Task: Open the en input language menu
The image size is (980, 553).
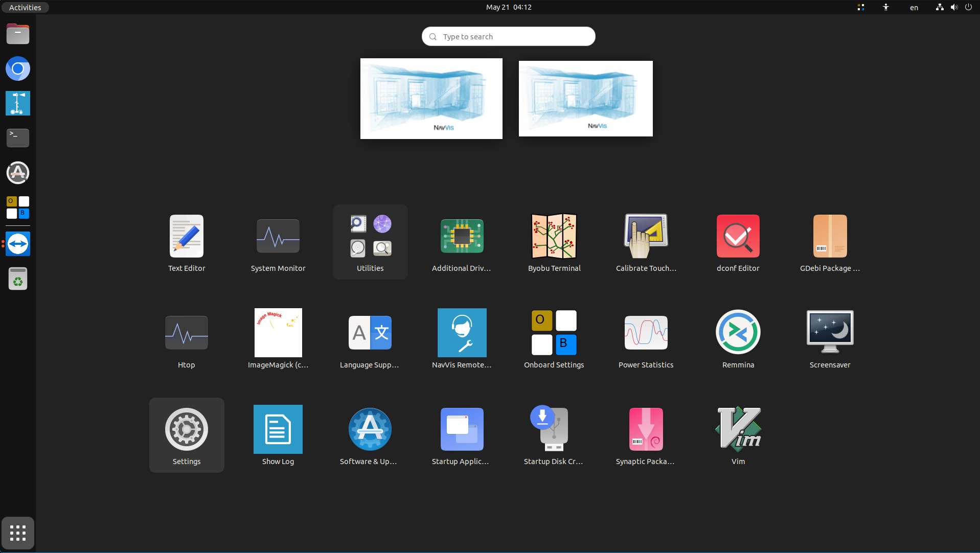Action: 914,7
